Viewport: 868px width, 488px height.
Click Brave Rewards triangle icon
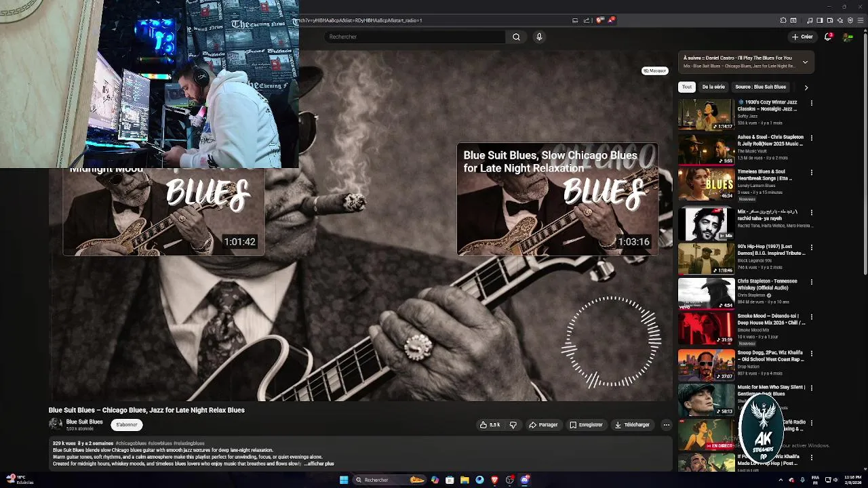(x=610, y=20)
